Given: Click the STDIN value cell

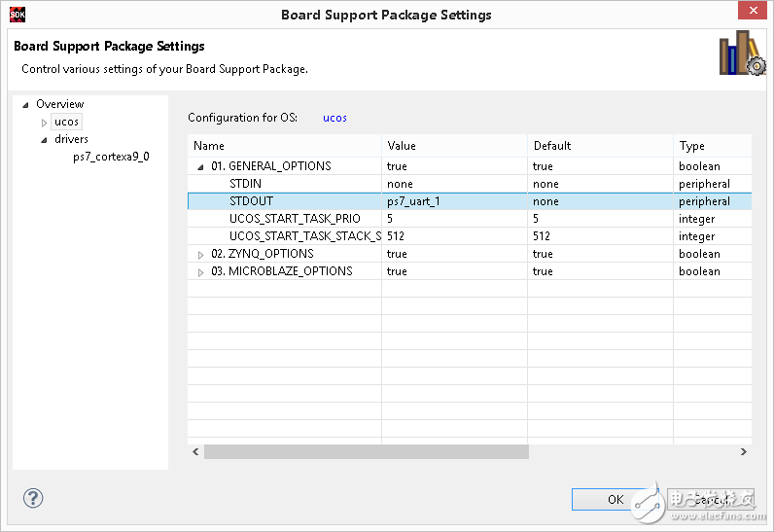Looking at the screenshot, I should 453,184.
